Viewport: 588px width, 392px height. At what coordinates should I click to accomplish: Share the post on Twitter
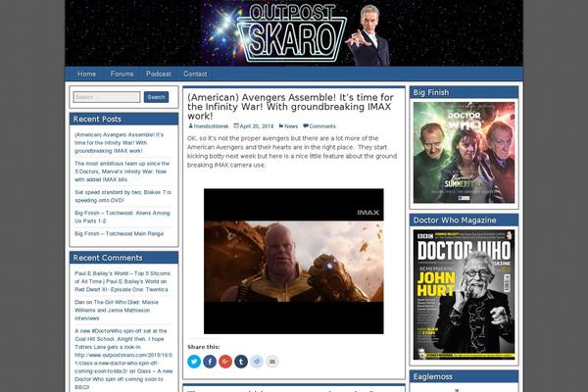pyautogui.click(x=194, y=362)
